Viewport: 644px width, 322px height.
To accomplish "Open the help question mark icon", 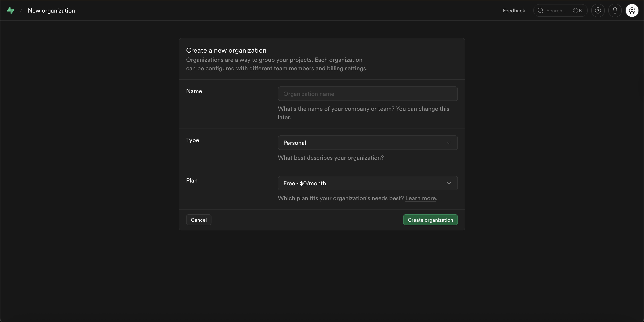I will (598, 10).
